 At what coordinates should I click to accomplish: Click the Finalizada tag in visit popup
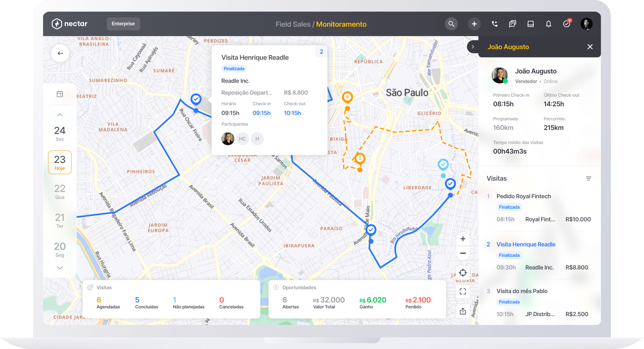tap(234, 69)
